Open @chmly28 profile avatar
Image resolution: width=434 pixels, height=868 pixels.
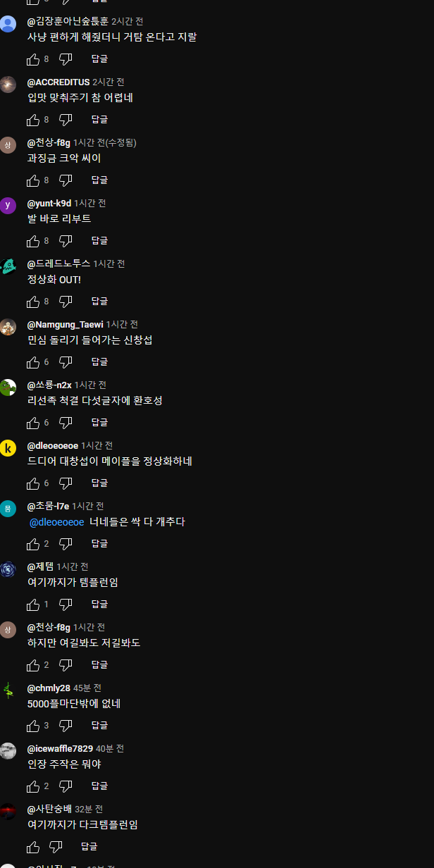coord(8,690)
